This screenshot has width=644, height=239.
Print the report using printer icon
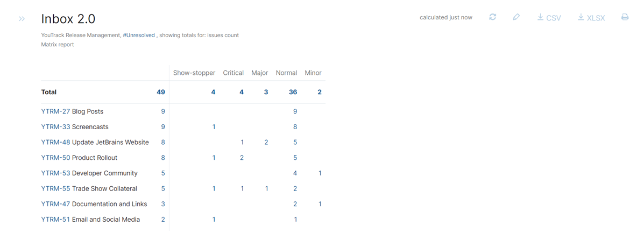[x=625, y=17]
